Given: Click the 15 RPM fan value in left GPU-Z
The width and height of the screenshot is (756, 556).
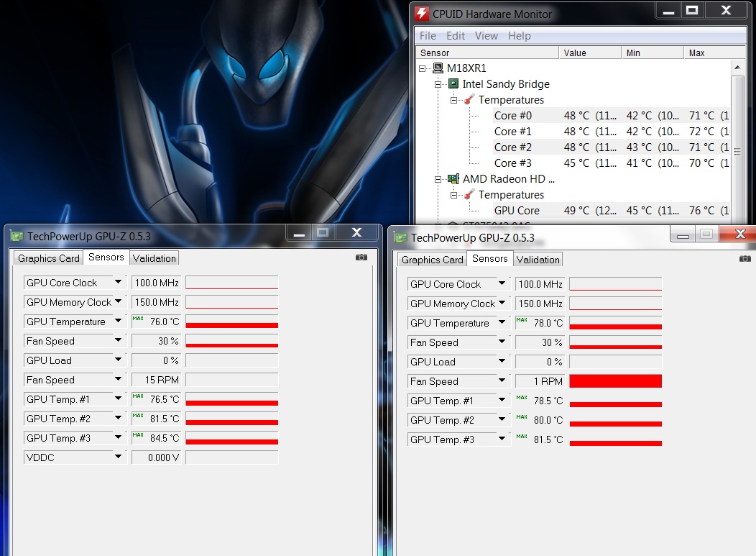Looking at the screenshot, I should [156, 380].
